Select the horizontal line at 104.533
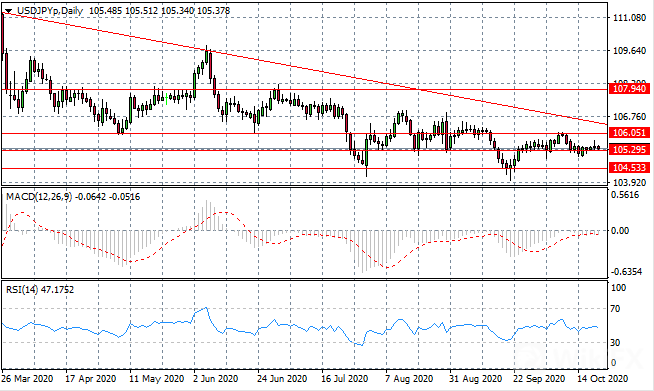The image size is (654, 391). point(304,169)
